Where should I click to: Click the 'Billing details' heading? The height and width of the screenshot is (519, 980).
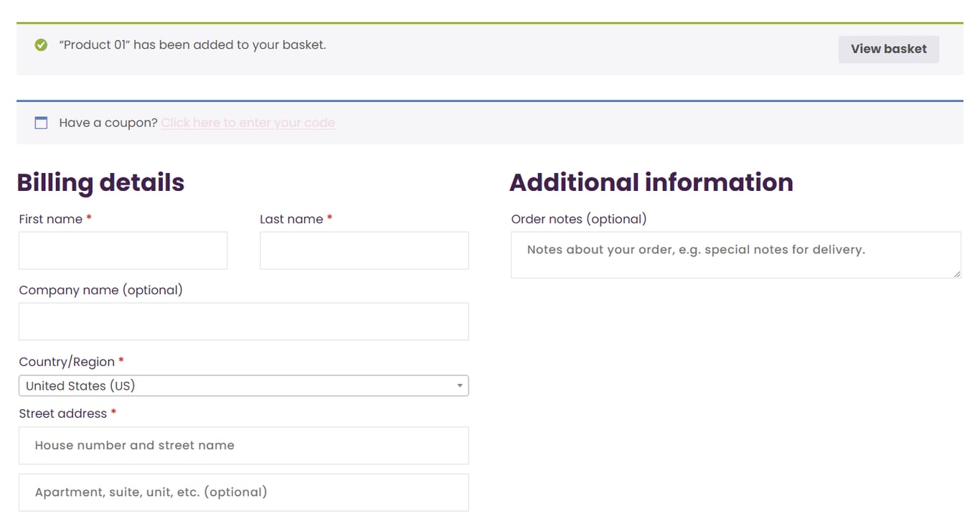pyautogui.click(x=100, y=182)
